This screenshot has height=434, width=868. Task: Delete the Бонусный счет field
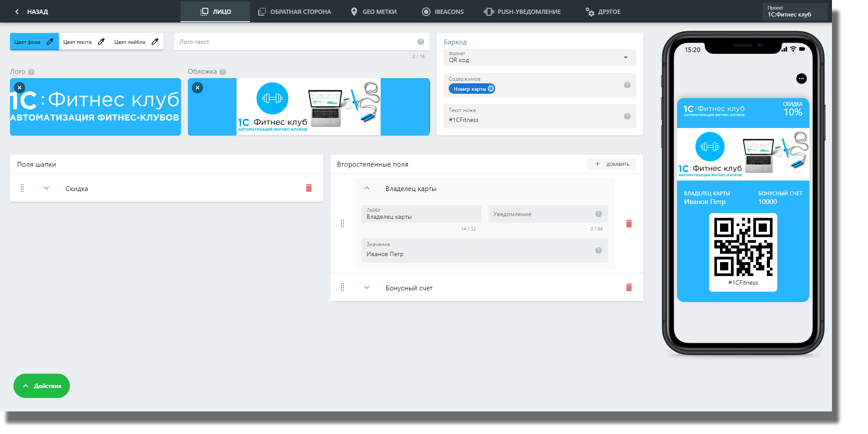pyautogui.click(x=629, y=287)
